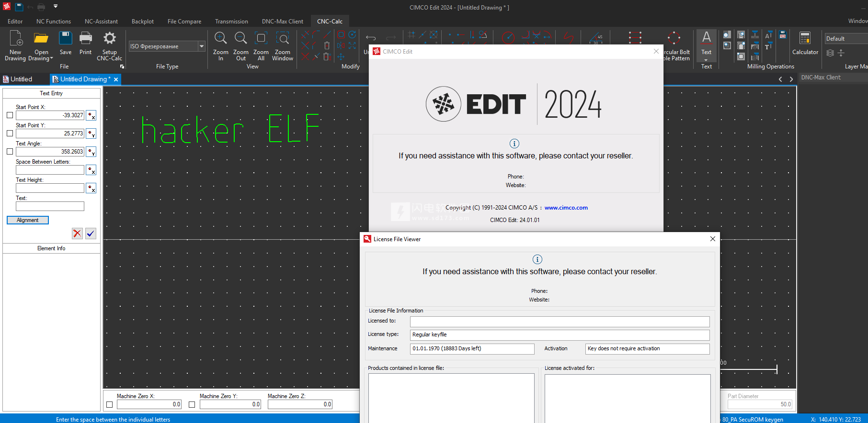Click the layers stack icon
Screen dimensions: 868x423
(x=830, y=53)
